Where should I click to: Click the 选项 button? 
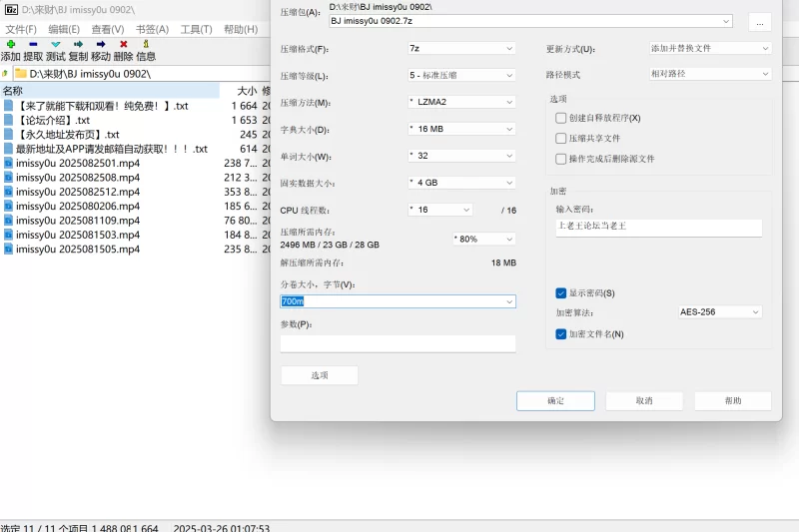(320, 375)
